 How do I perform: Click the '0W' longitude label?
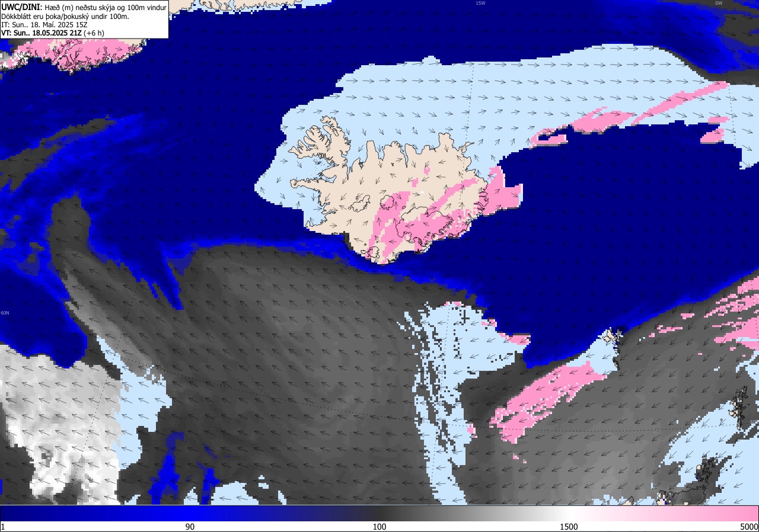point(719,3)
